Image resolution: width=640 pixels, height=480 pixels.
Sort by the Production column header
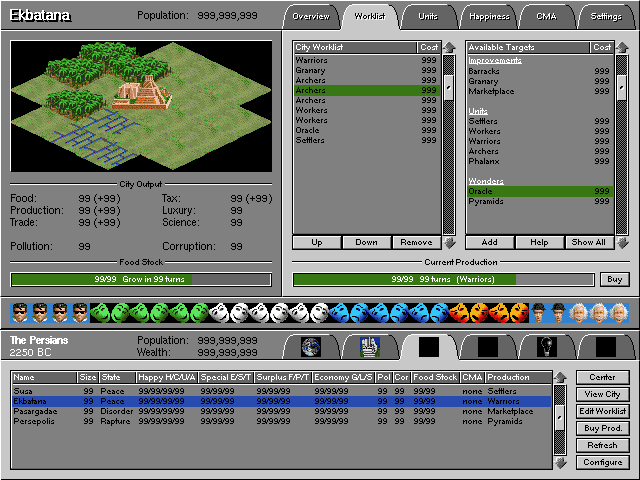[518, 378]
